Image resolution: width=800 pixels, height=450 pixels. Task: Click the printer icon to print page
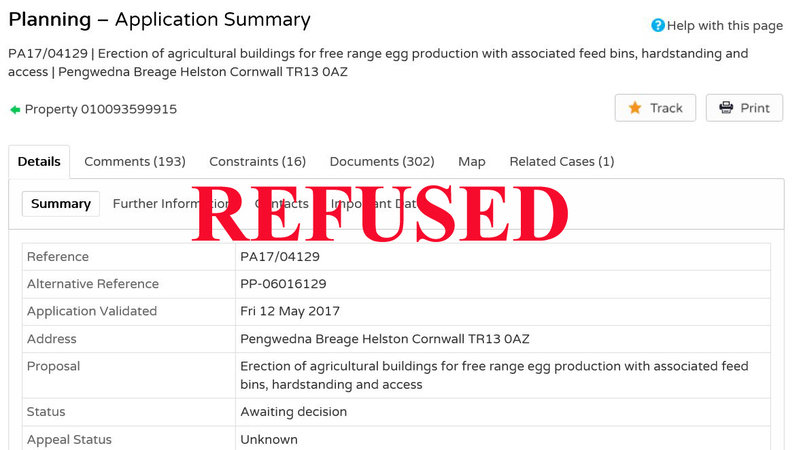point(724,108)
